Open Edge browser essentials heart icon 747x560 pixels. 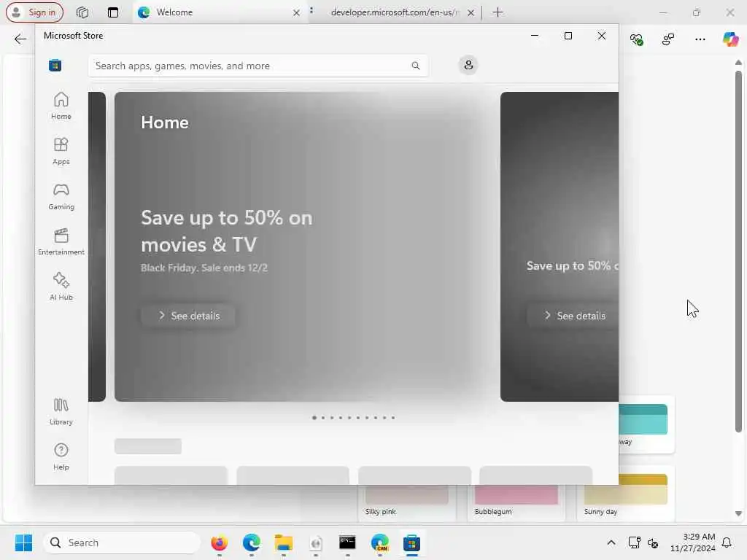(x=636, y=39)
